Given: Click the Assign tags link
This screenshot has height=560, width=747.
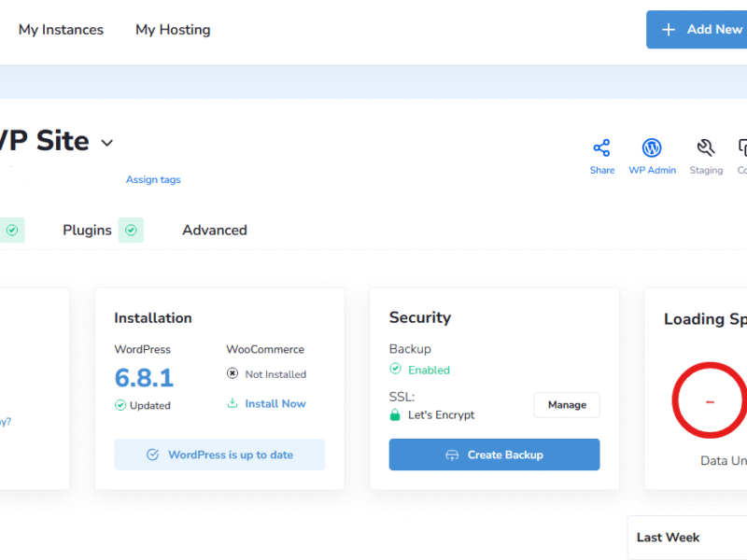Looking at the screenshot, I should pos(153,179).
